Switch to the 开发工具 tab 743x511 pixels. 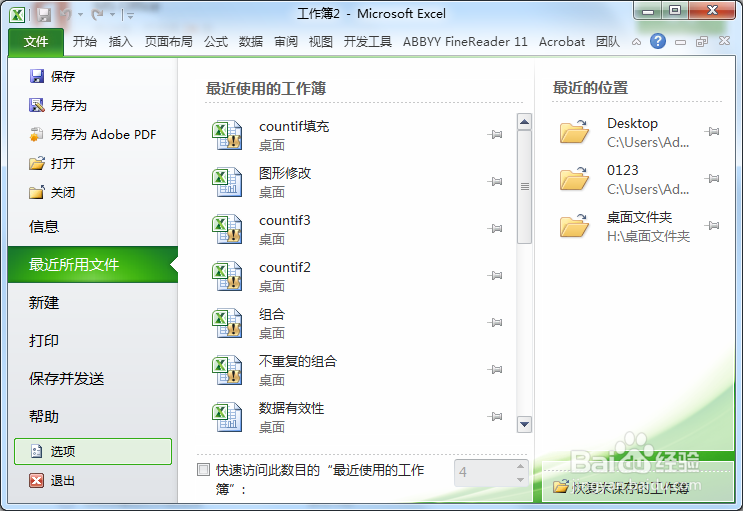[368, 42]
